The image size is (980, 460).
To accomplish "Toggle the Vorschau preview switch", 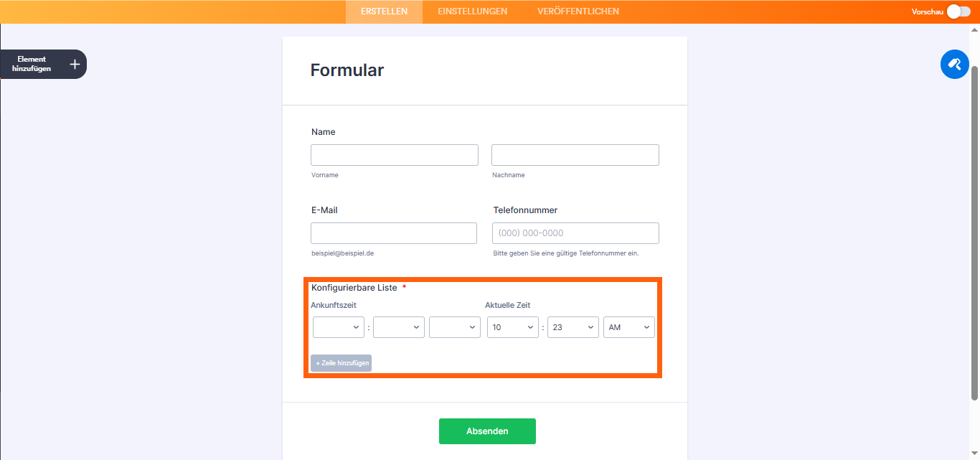I will (958, 11).
